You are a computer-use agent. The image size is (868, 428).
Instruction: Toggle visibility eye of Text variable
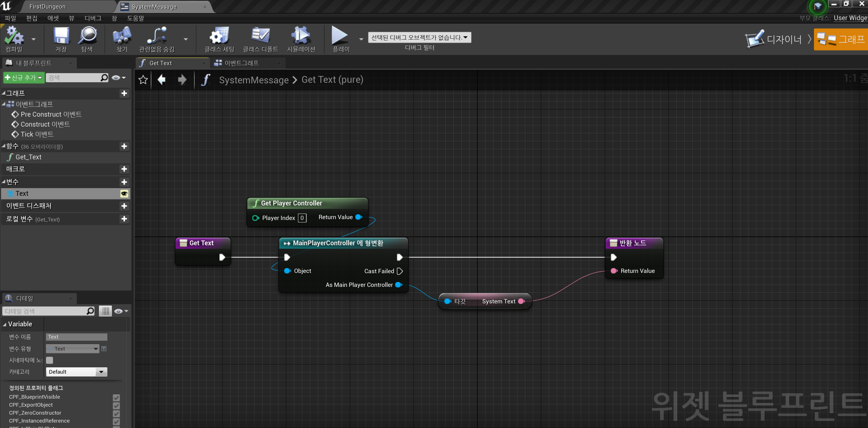click(125, 194)
